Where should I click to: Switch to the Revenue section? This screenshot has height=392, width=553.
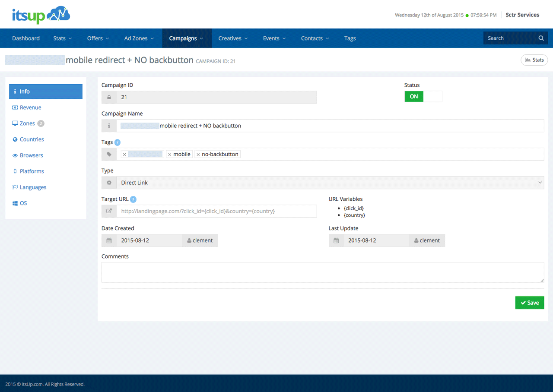tap(30, 107)
